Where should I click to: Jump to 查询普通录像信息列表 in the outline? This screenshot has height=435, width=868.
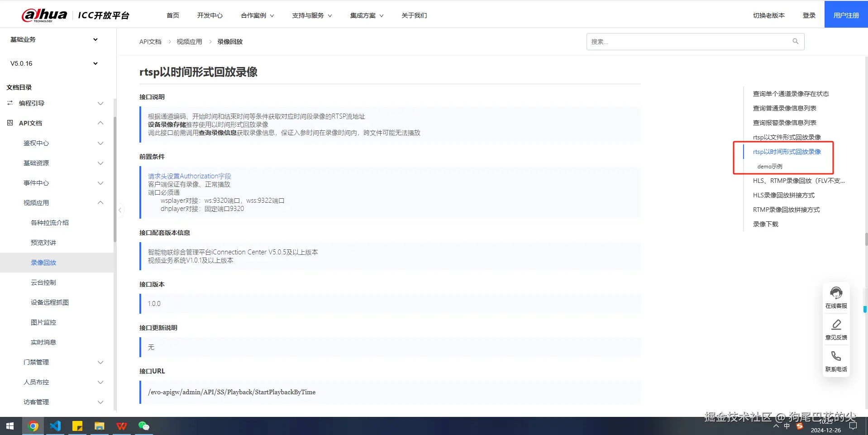click(785, 108)
